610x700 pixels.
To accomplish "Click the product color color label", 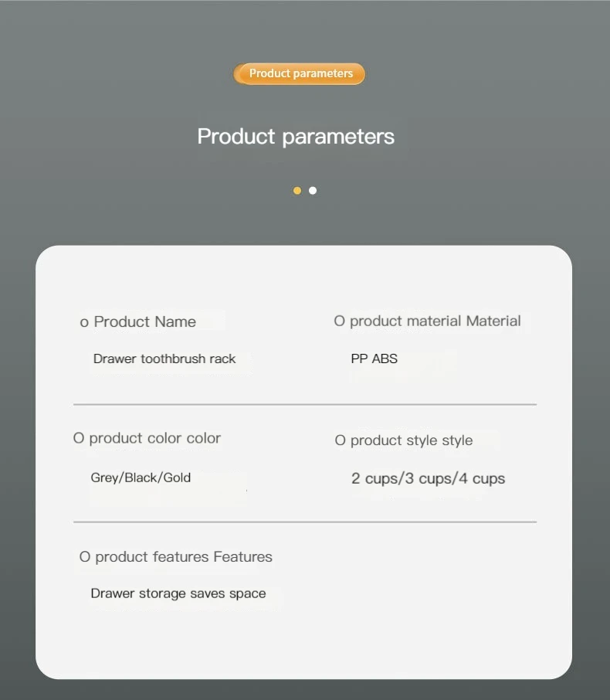I will pyautogui.click(x=155, y=439).
